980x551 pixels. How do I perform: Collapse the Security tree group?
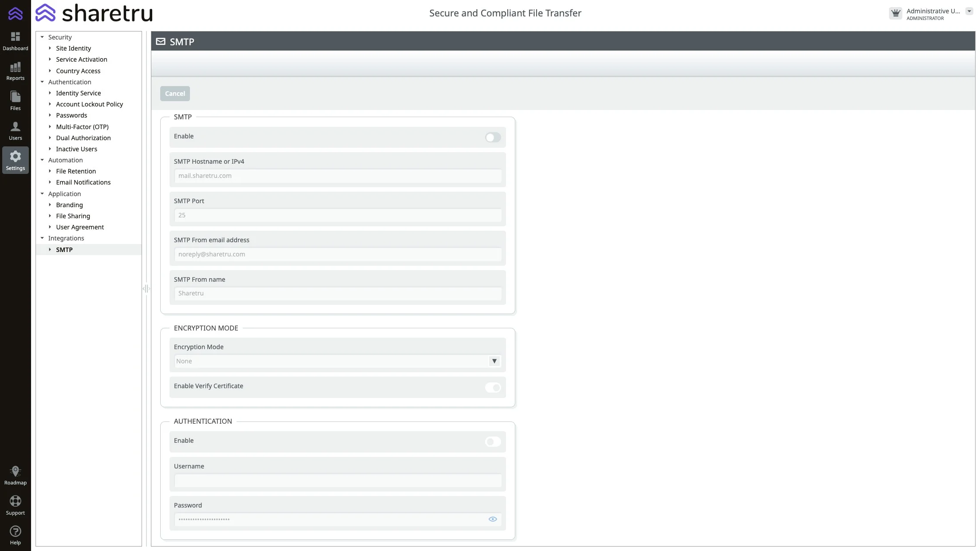(x=43, y=37)
